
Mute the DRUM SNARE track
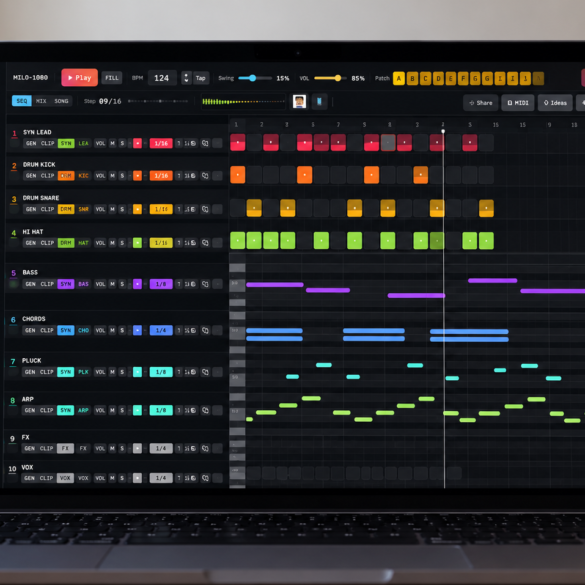pos(112,209)
